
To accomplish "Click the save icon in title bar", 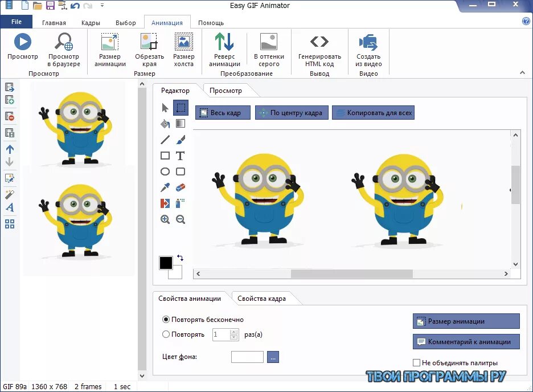I will tap(50, 5).
